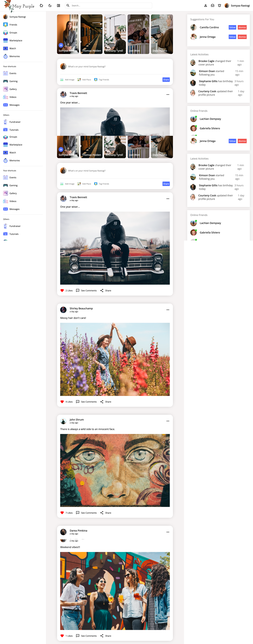See comments on Darea Pimkina's post

(86, 636)
